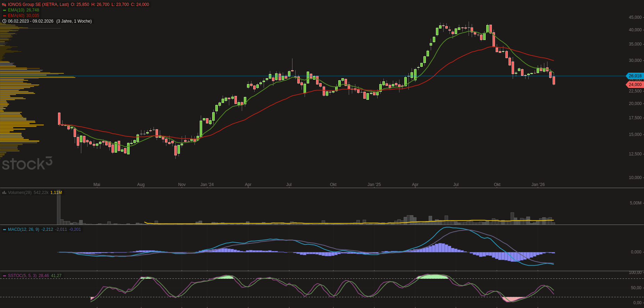Open the SSTOC(5, 5, 3) indicator label
This screenshot has width=644, height=308.
tap(22, 276)
